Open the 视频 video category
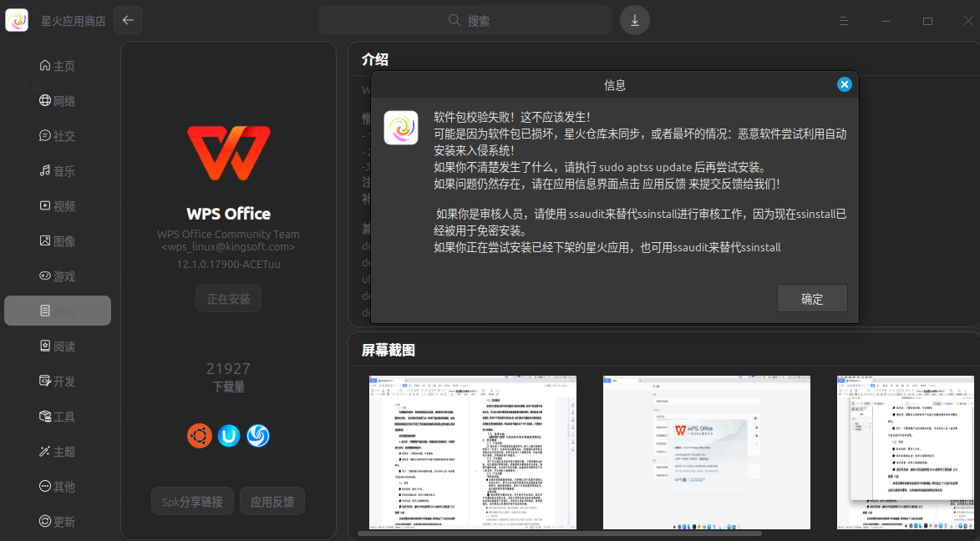The width and height of the screenshot is (980, 541). [x=58, y=205]
